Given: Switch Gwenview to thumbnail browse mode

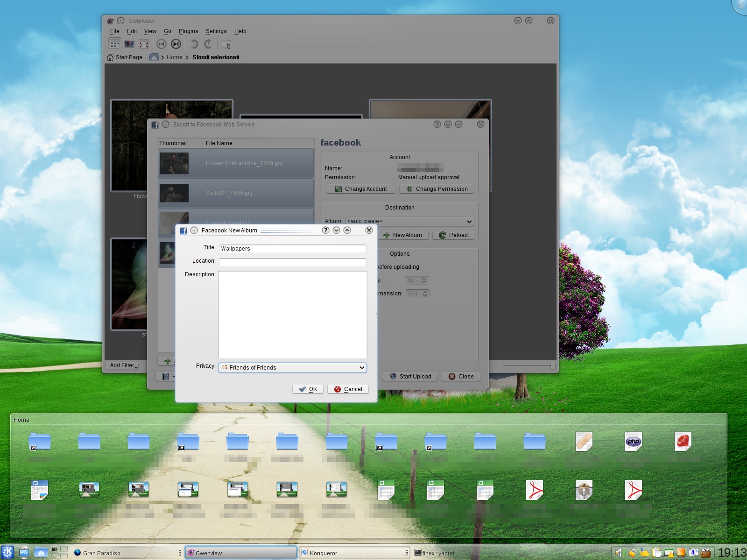Looking at the screenshot, I should pos(115,44).
